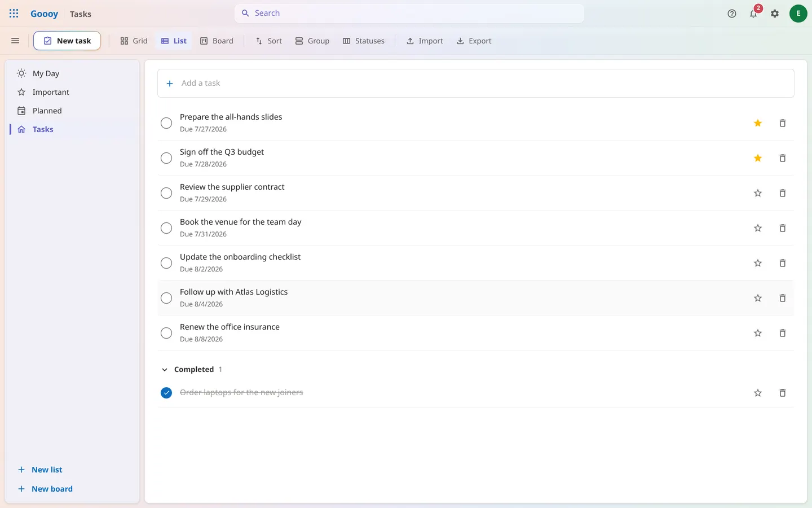This screenshot has height=508, width=812.
Task: Switch to Grid view
Action: point(134,41)
